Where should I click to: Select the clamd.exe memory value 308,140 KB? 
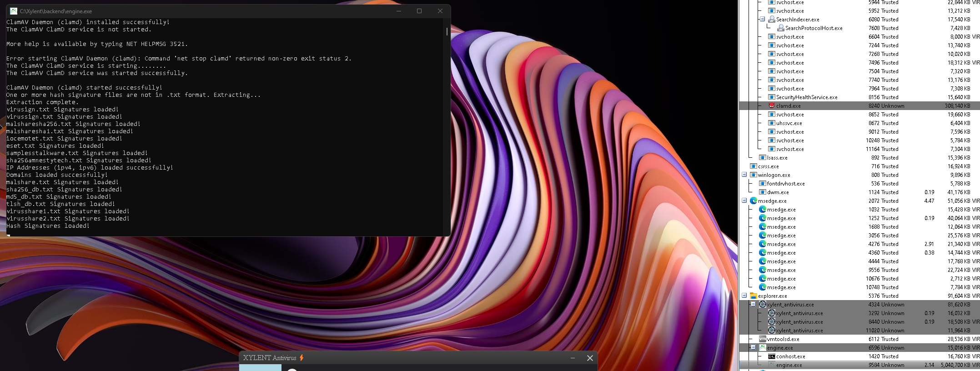(x=957, y=105)
